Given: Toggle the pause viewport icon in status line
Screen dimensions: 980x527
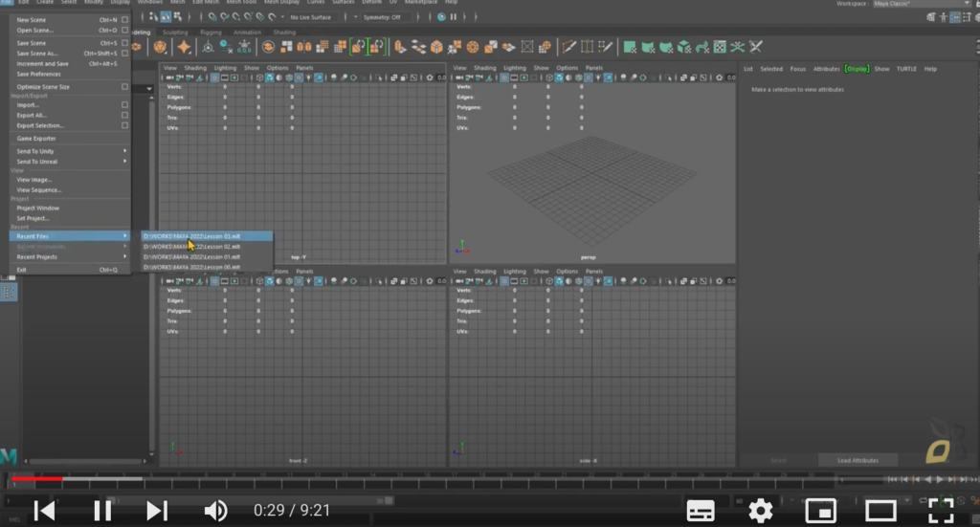Looking at the screenshot, I should pos(453,17).
